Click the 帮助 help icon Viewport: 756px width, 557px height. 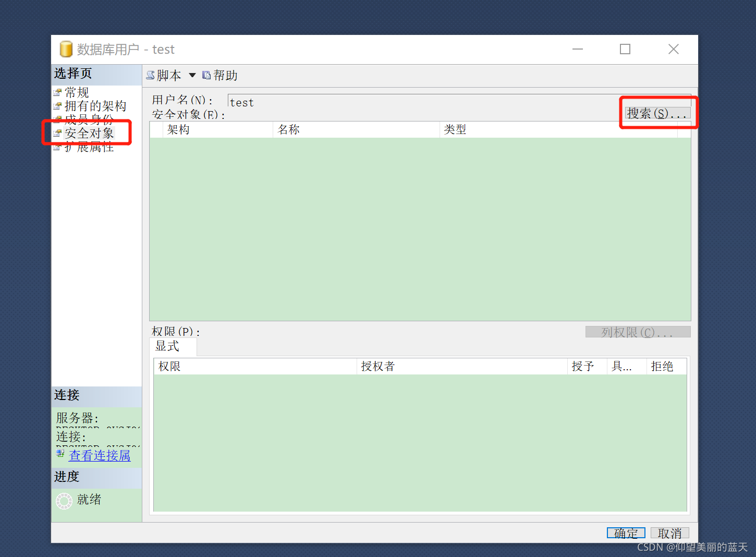tap(206, 76)
